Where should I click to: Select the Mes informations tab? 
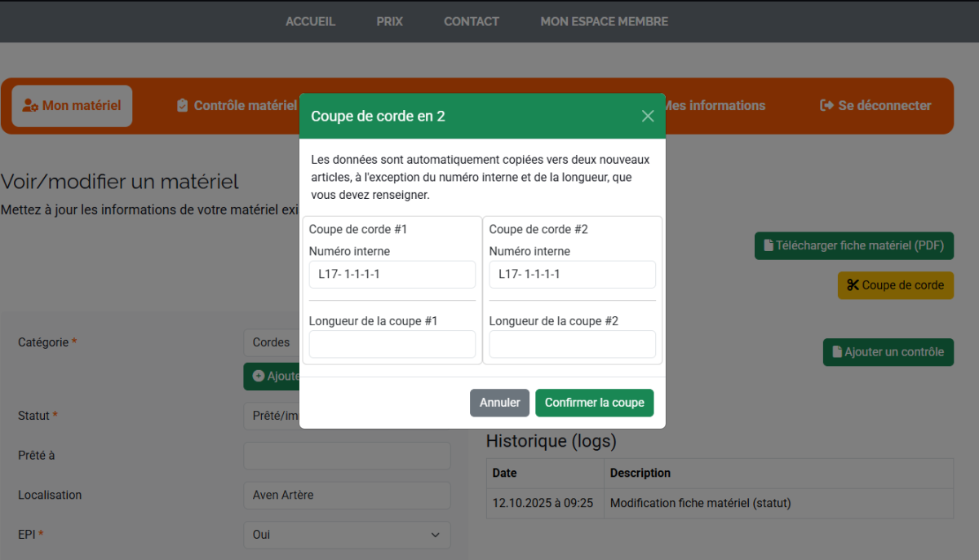(715, 105)
